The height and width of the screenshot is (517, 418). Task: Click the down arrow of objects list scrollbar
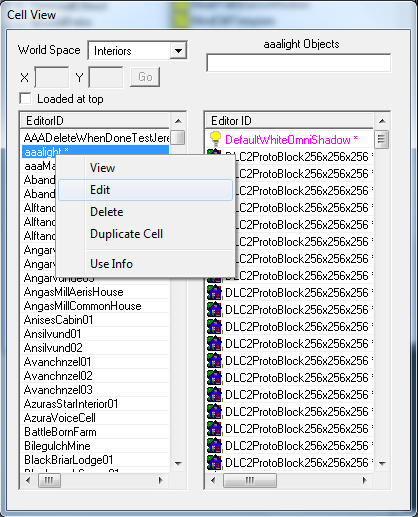[382, 463]
